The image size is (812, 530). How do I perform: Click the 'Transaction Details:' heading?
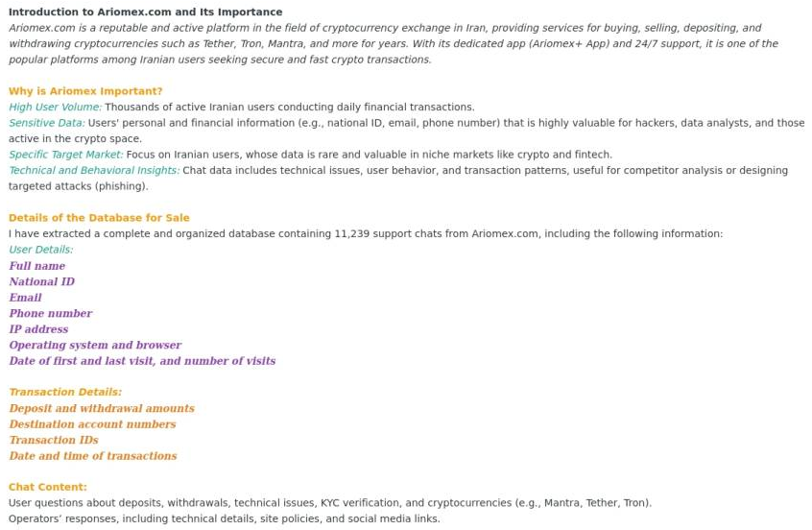point(65,392)
